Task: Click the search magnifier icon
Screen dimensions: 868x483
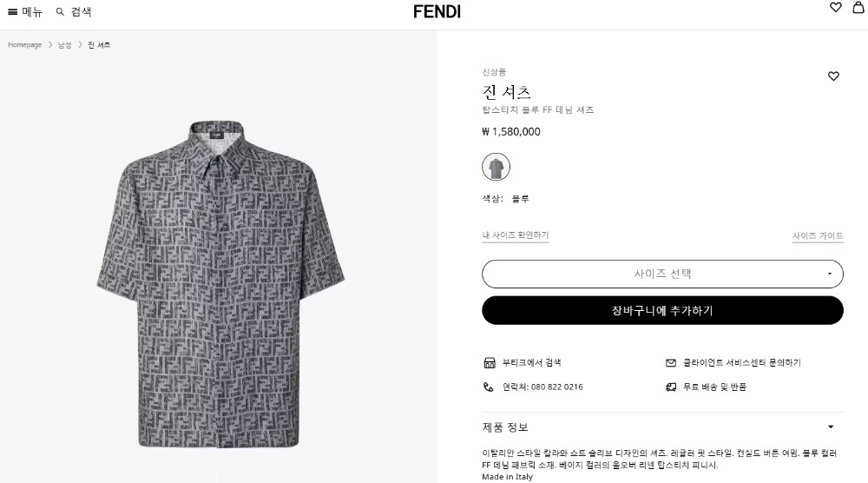Action: pos(60,12)
